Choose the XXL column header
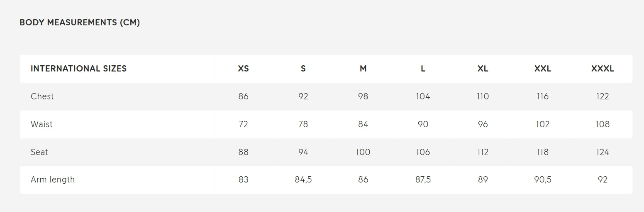The image size is (644, 212). pyautogui.click(x=543, y=69)
